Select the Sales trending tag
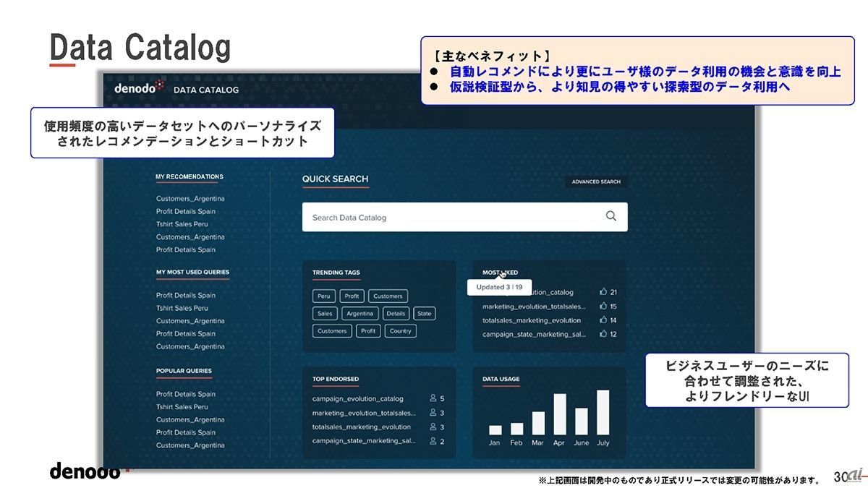 pos(325,313)
